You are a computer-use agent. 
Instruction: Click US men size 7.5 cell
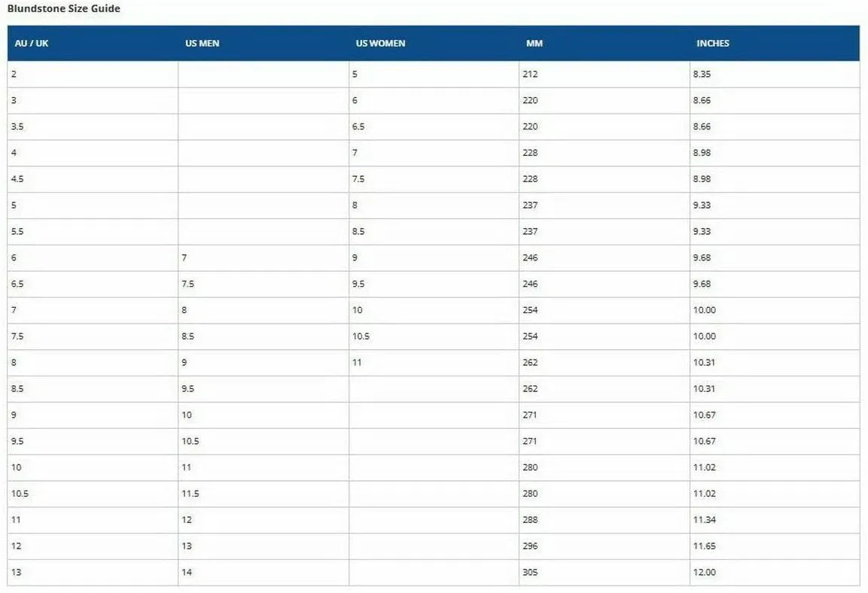tap(263, 284)
